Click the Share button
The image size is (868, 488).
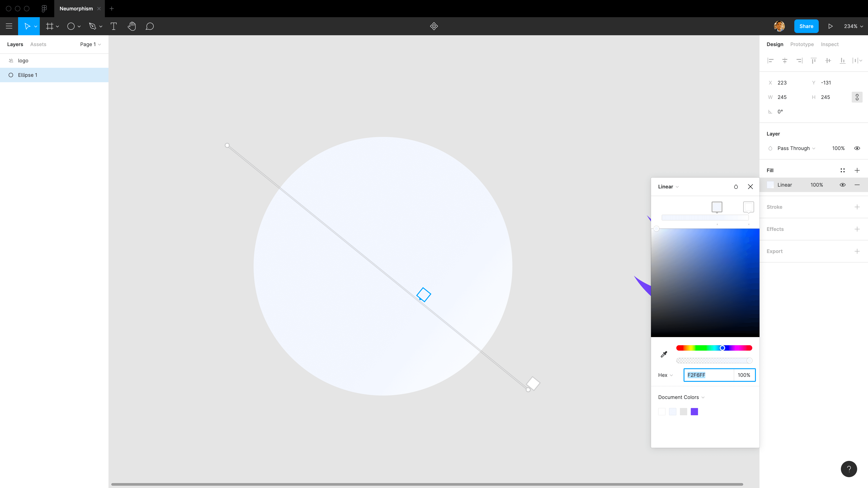coord(806,26)
